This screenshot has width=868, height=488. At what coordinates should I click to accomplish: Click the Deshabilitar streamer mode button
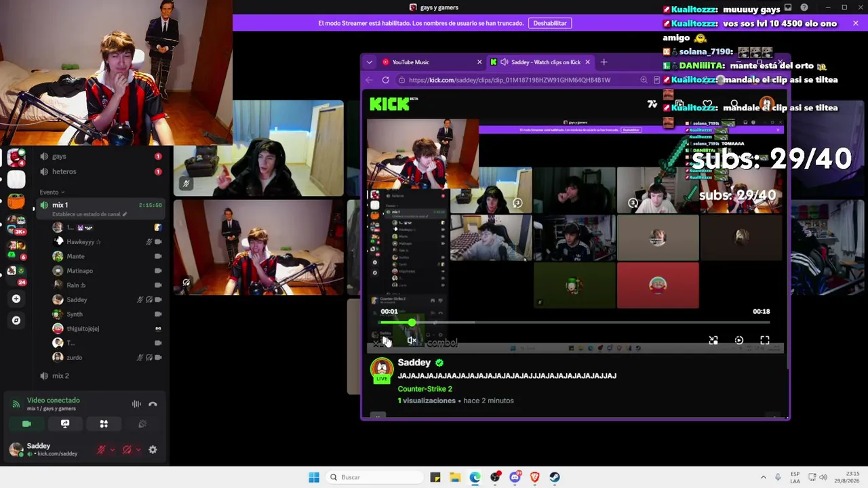click(x=550, y=23)
